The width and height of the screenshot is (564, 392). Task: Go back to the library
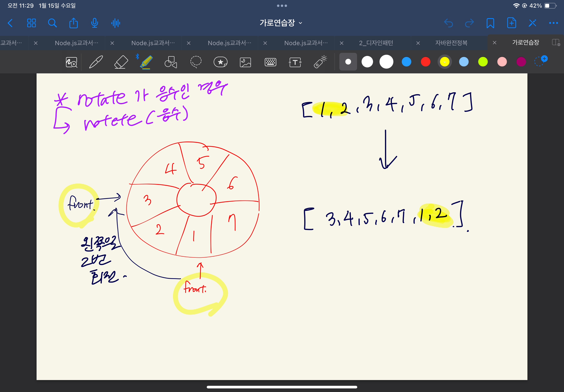pyautogui.click(x=10, y=23)
